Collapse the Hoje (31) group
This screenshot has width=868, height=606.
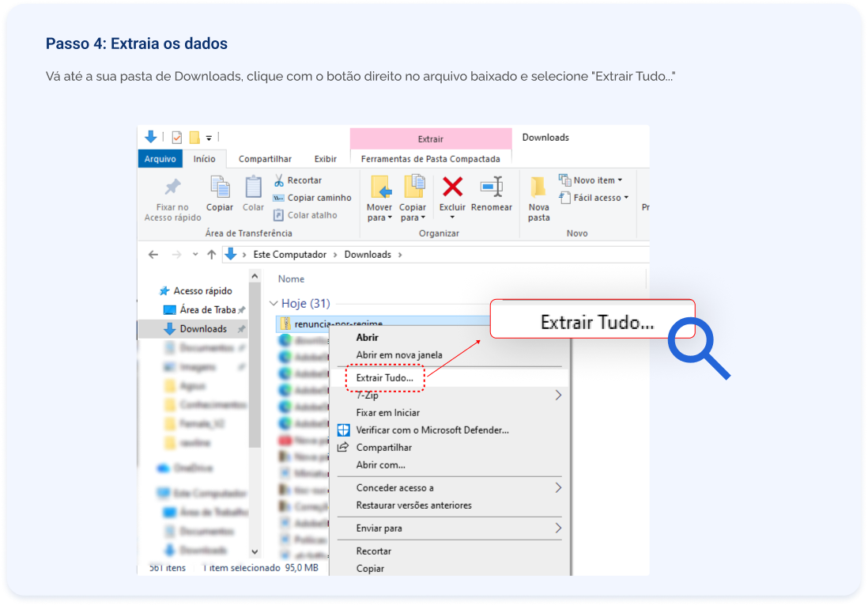point(274,304)
